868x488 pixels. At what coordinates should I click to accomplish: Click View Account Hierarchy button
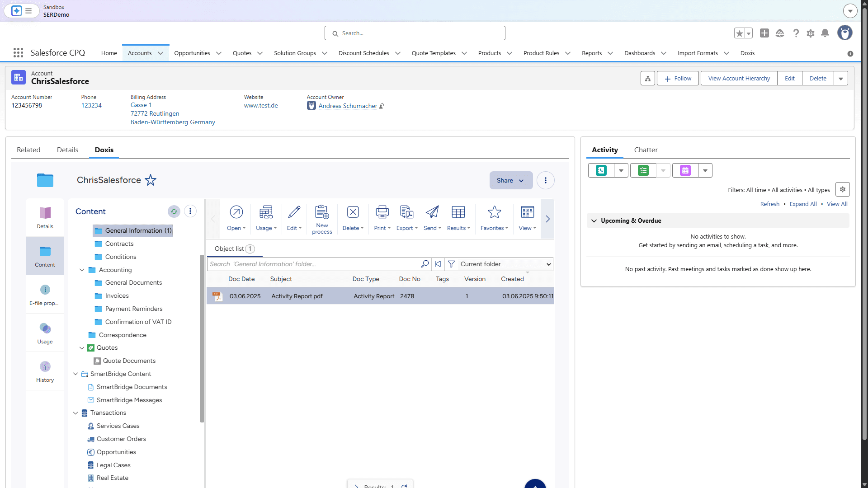pos(739,78)
